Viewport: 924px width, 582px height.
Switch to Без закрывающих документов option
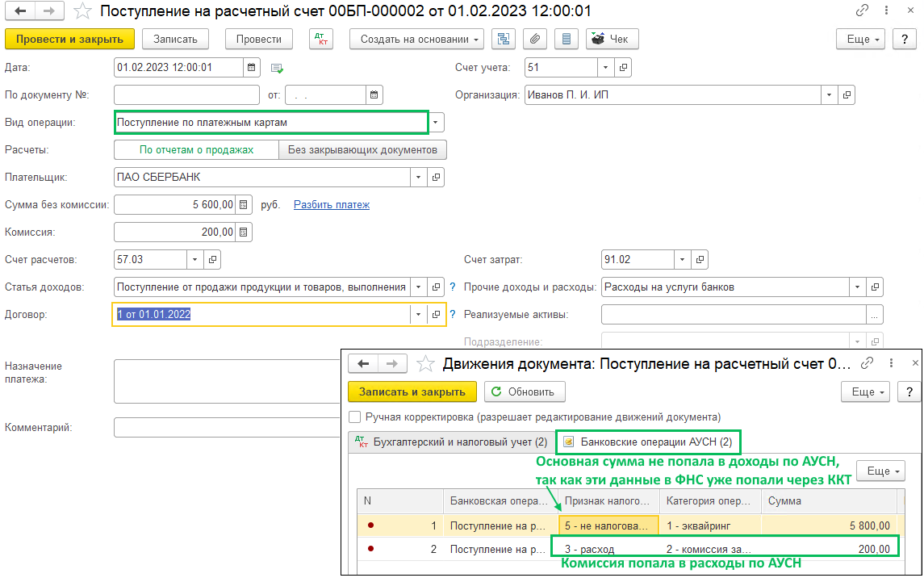[362, 149]
